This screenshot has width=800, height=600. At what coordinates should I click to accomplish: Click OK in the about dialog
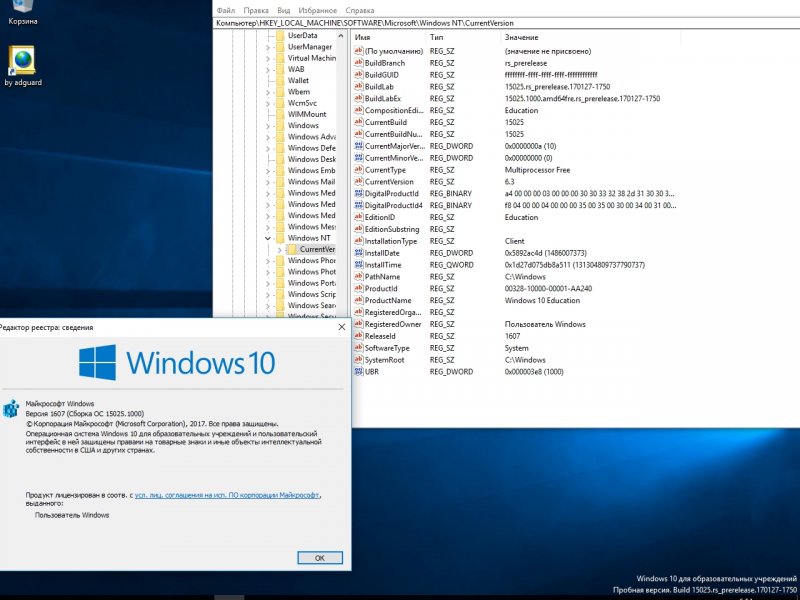320,558
